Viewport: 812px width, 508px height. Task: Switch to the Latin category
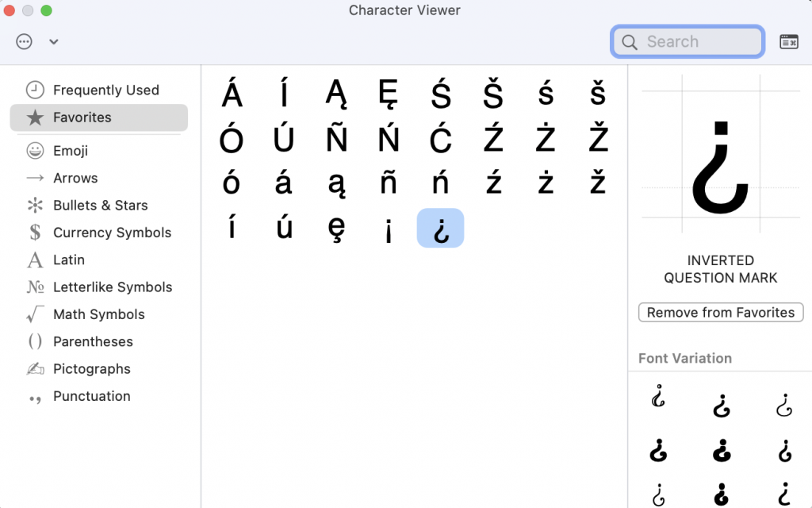click(x=69, y=260)
